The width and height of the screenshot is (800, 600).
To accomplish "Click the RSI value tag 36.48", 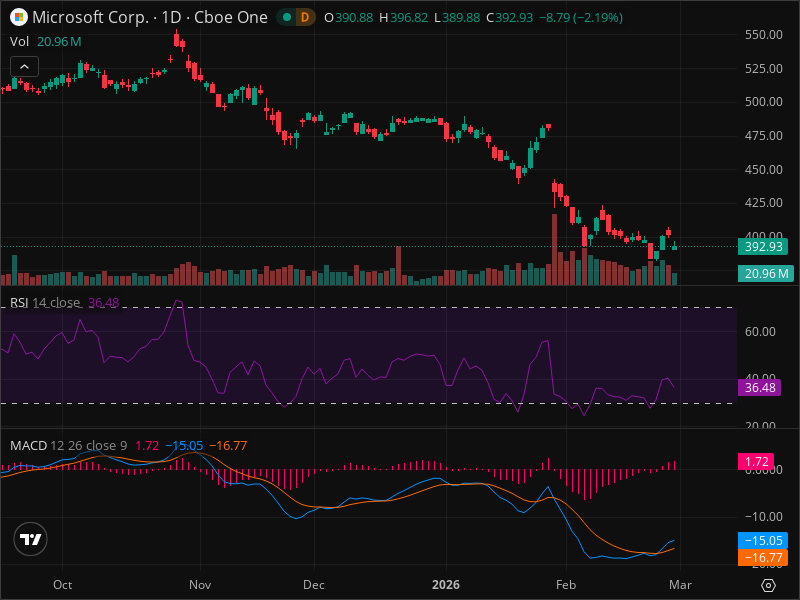I will pyautogui.click(x=760, y=388).
